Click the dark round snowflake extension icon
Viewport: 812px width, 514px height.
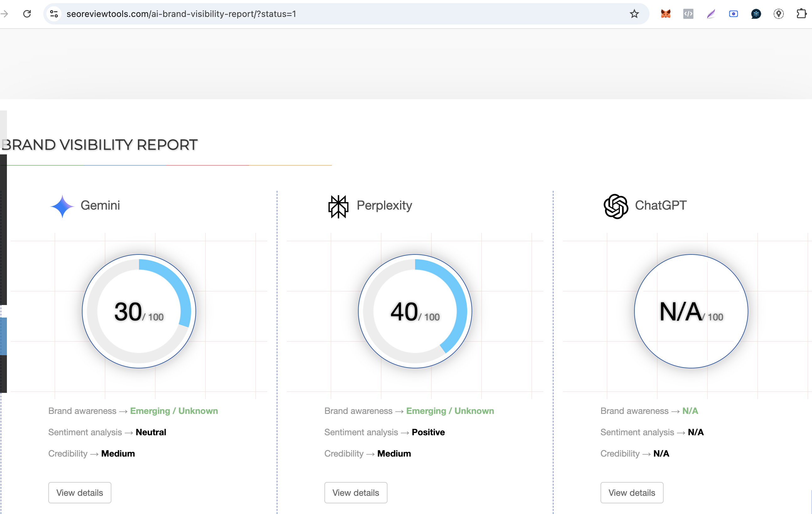point(756,14)
